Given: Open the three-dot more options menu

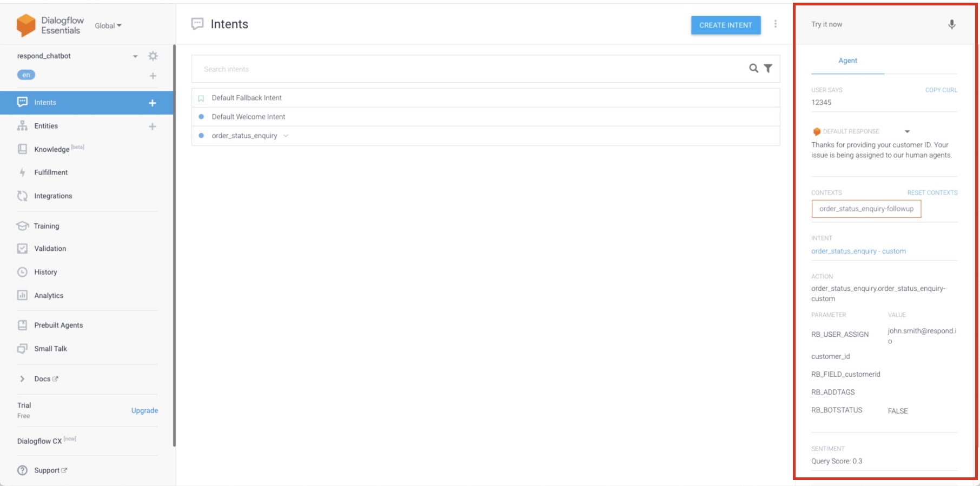Looking at the screenshot, I should click(775, 24).
